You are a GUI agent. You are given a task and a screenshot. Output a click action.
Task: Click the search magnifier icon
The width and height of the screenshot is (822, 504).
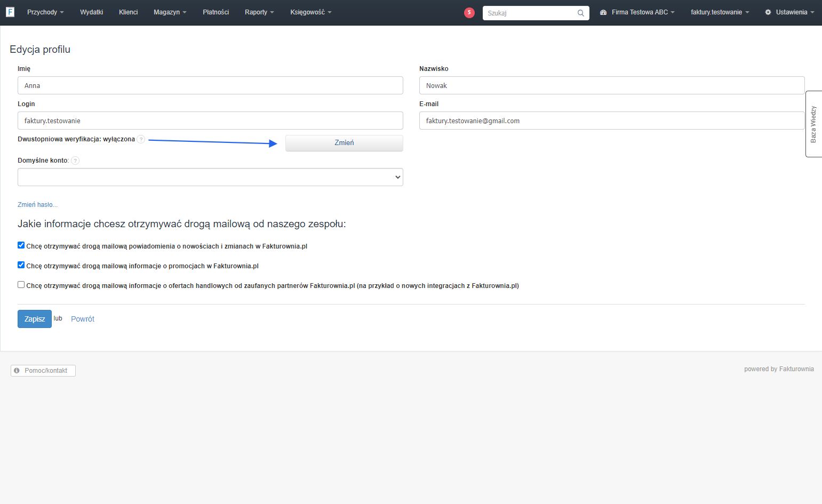click(x=581, y=13)
